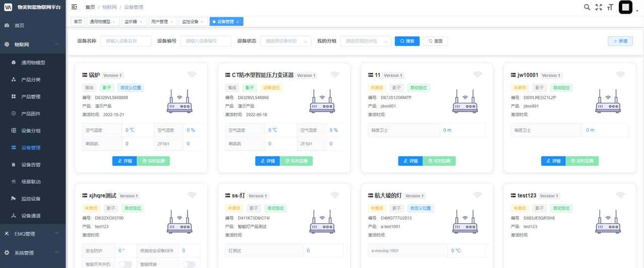
Task: Click the serial number D683JE0QRSH6
Action: click(539, 218)
